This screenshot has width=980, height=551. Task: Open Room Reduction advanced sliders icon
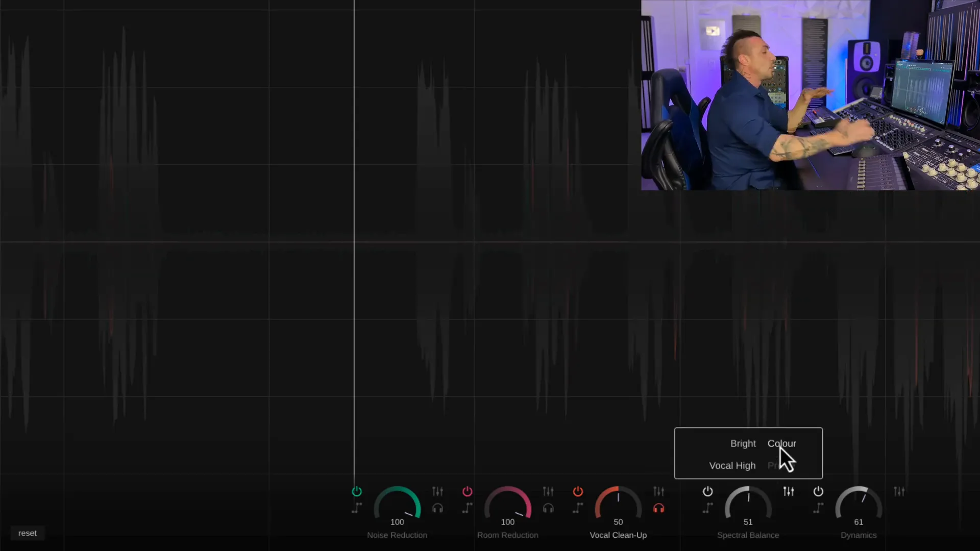coord(548,491)
